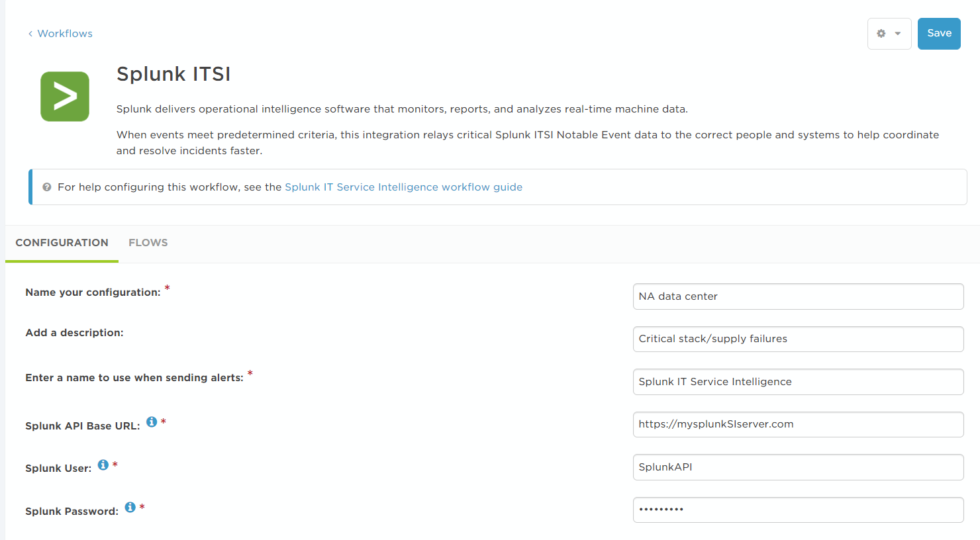Click the Splunk ITSI heading

(x=173, y=74)
